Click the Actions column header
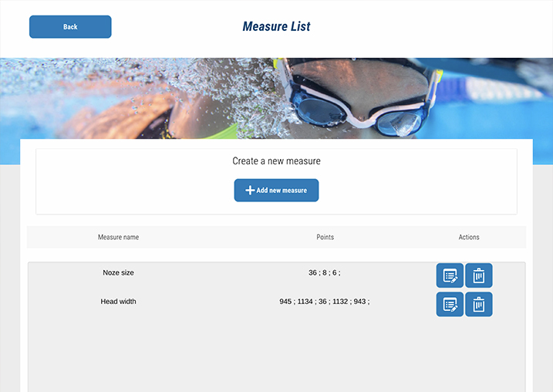553x392 pixels. 469,237
